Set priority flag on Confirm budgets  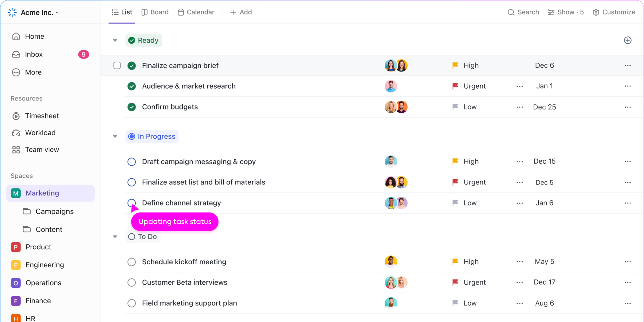[455, 107]
